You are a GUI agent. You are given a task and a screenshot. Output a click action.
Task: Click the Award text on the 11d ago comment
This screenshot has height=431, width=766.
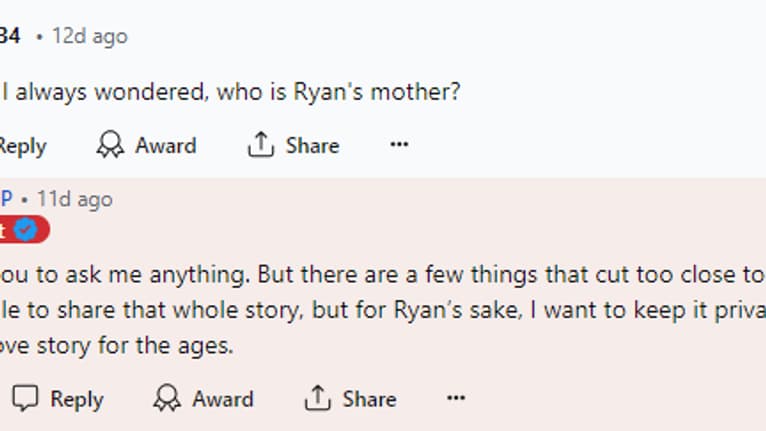[223, 399]
